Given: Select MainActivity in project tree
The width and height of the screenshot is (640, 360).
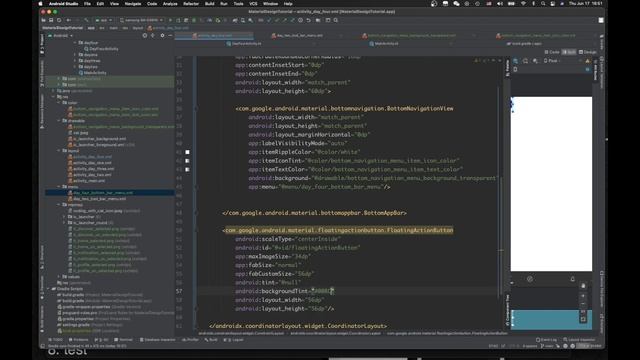Looking at the screenshot, I should pyautogui.click(x=92, y=73).
